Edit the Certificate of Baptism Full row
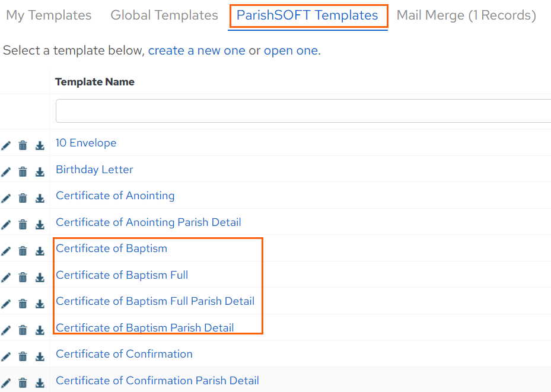Viewport: 551px width, 392px height. tap(6, 278)
